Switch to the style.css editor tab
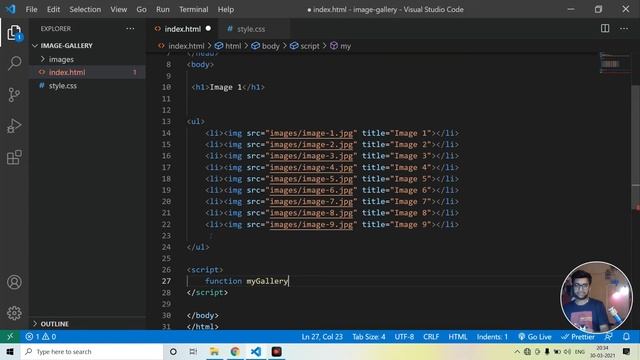The image size is (640, 360). click(251, 29)
